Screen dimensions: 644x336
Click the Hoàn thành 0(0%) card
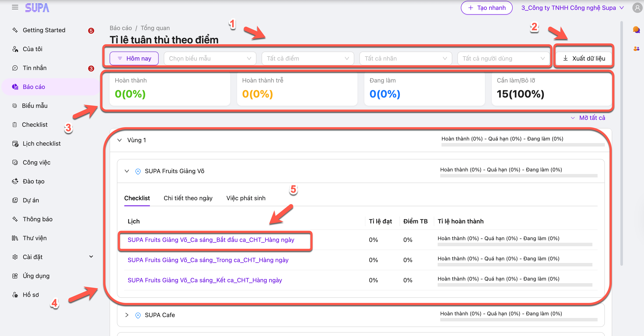170,89
